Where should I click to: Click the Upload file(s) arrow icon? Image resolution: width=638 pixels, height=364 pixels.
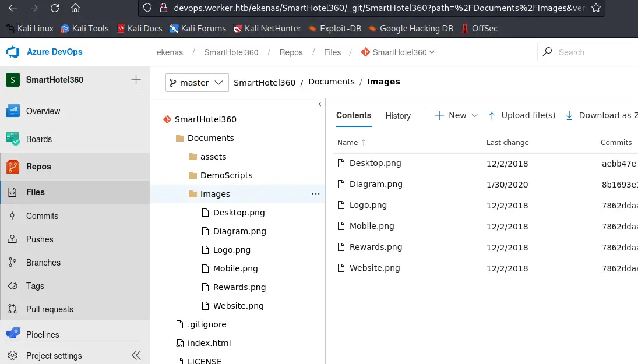[492, 115]
